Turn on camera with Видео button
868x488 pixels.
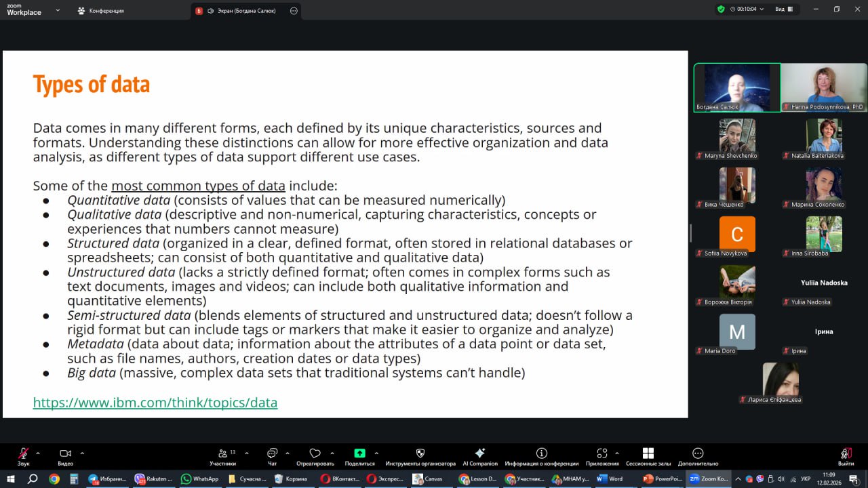click(x=65, y=454)
